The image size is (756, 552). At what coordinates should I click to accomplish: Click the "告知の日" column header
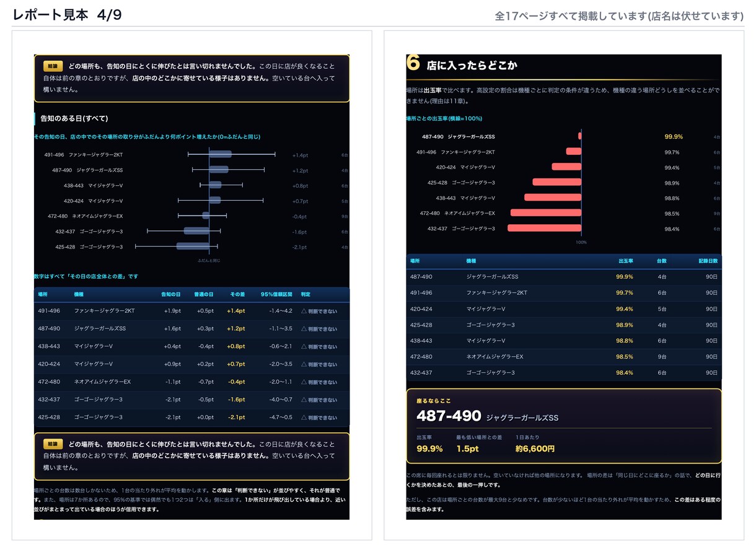click(x=170, y=294)
